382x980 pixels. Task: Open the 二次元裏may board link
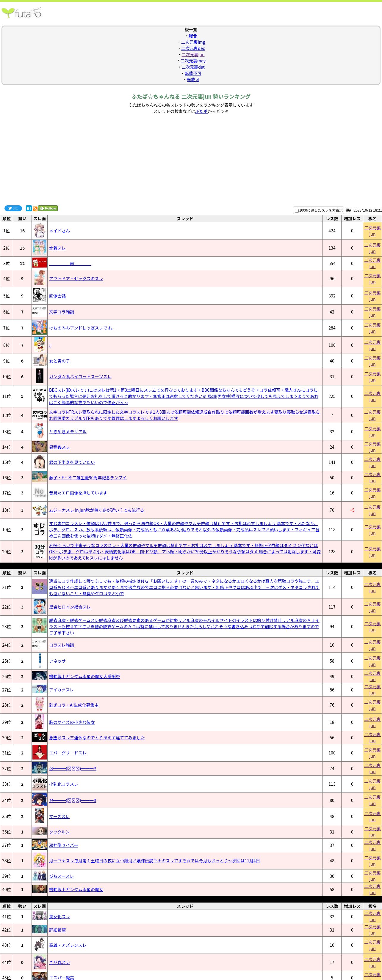[x=193, y=61]
